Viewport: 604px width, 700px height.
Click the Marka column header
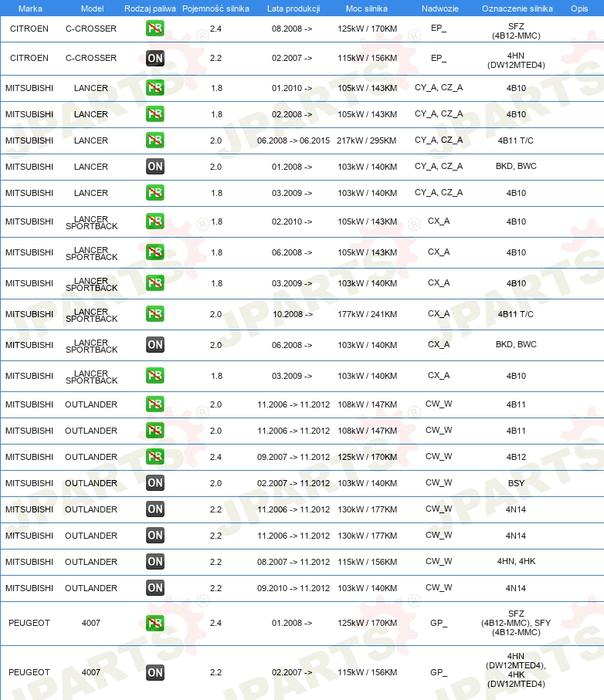(x=30, y=8)
